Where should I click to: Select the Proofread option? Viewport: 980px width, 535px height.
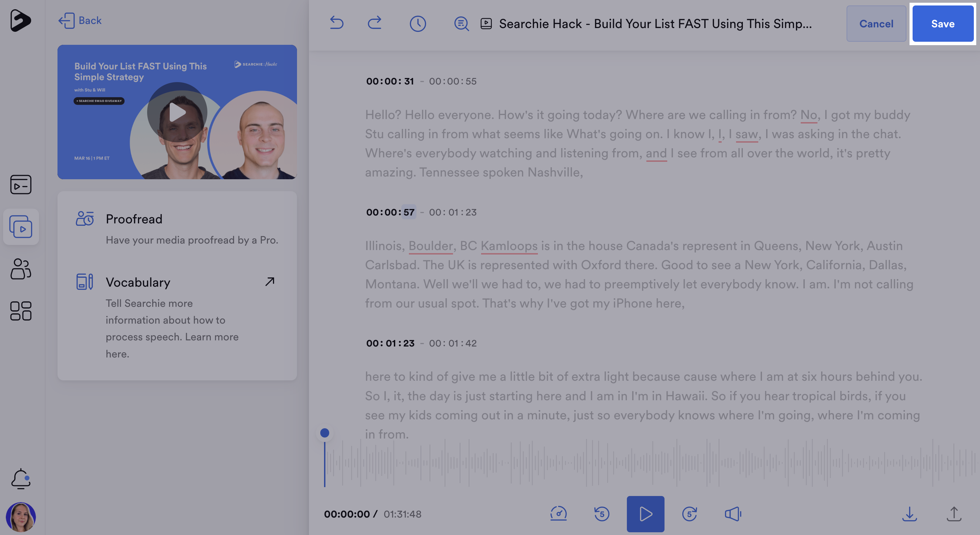pos(177,229)
